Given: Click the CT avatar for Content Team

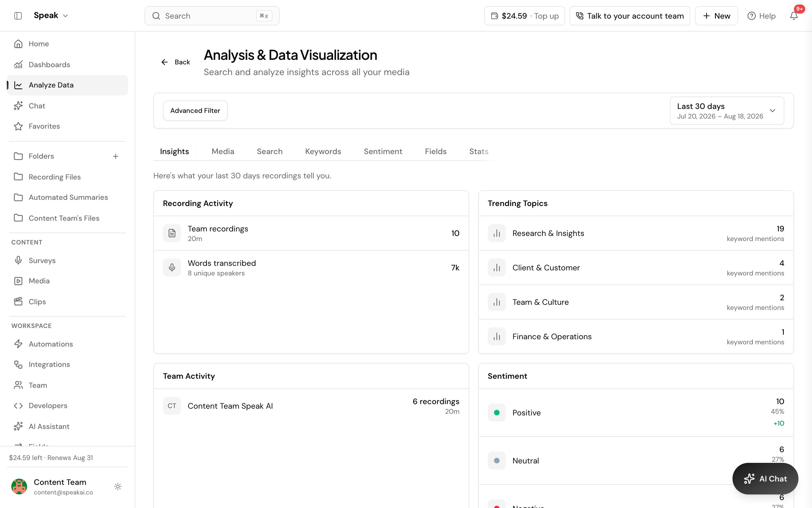Looking at the screenshot, I should point(172,406).
